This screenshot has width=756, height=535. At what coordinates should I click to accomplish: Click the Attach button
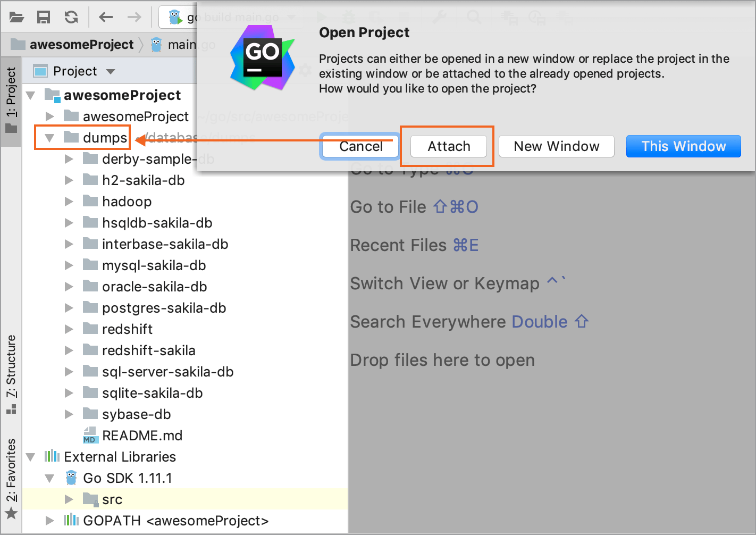448,146
